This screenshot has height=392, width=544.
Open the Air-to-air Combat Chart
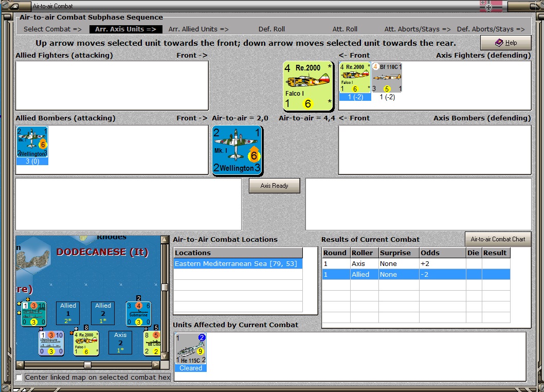498,239
